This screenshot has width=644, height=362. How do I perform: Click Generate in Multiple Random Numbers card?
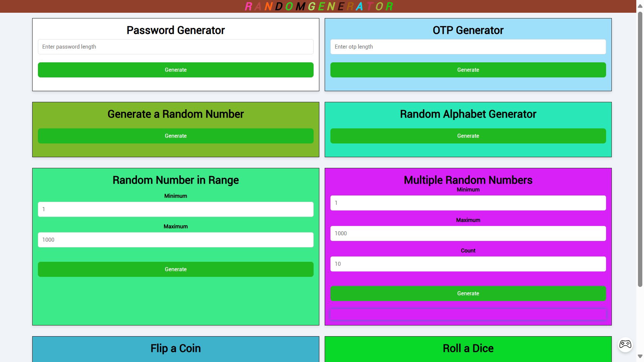pyautogui.click(x=468, y=294)
